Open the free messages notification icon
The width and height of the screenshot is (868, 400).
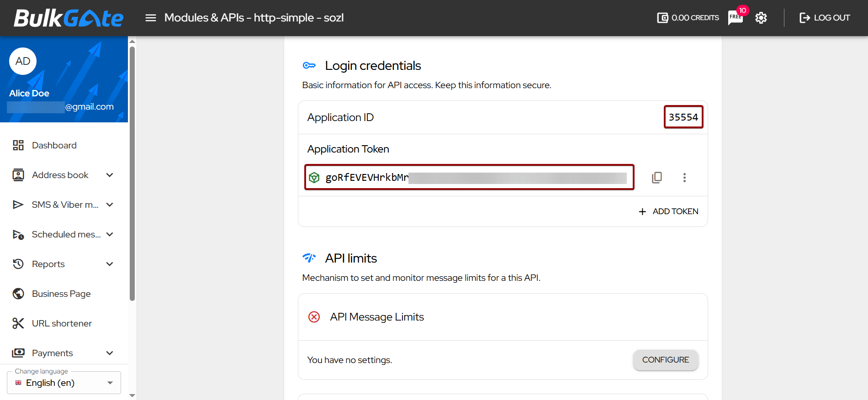coord(735,18)
